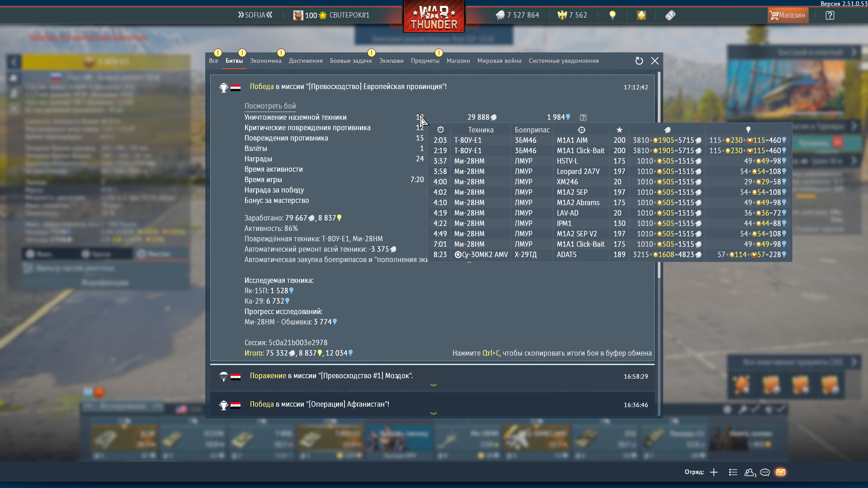Click the golden wager icon in top bar

(x=641, y=15)
